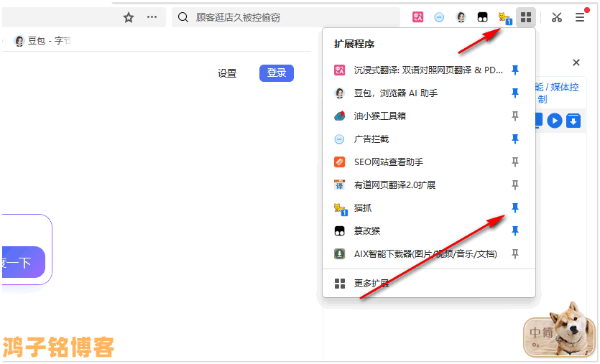Open 更多扩展 at the list bottom
600x364 pixels.
(x=371, y=284)
